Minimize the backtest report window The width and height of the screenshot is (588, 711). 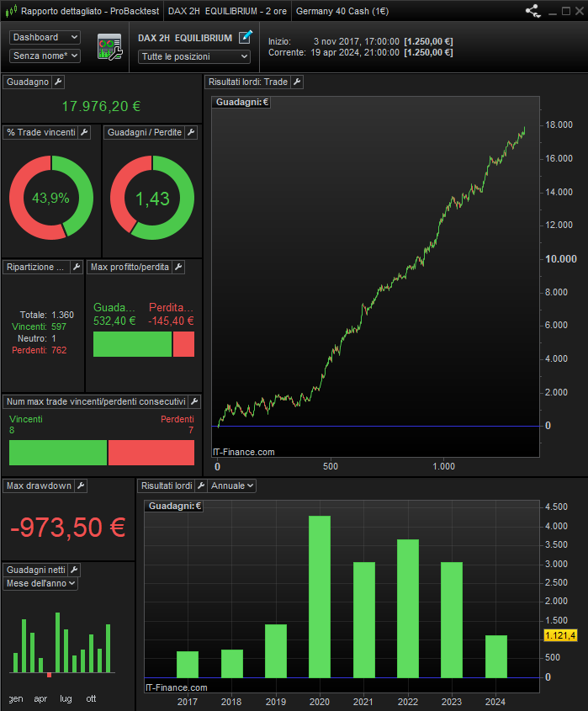click(x=552, y=13)
